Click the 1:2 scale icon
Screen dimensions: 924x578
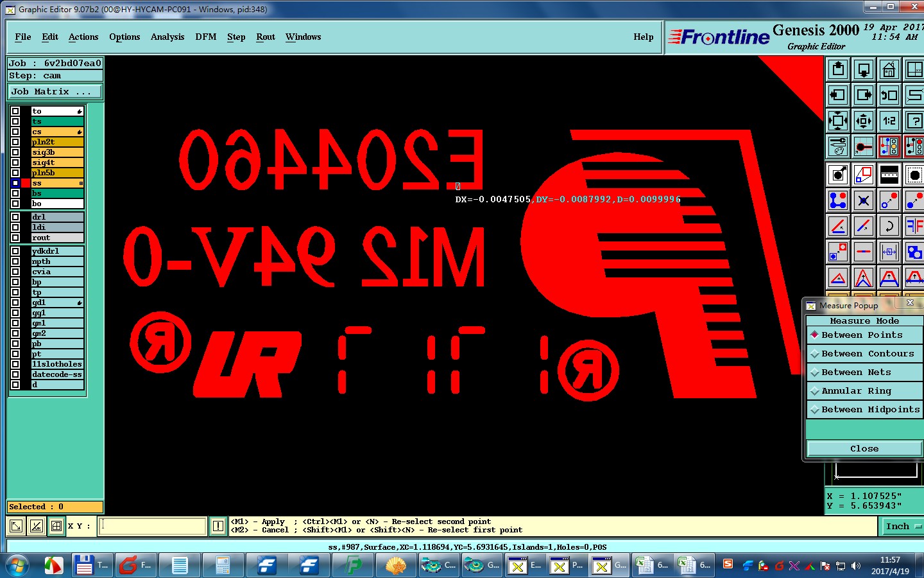click(x=889, y=121)
